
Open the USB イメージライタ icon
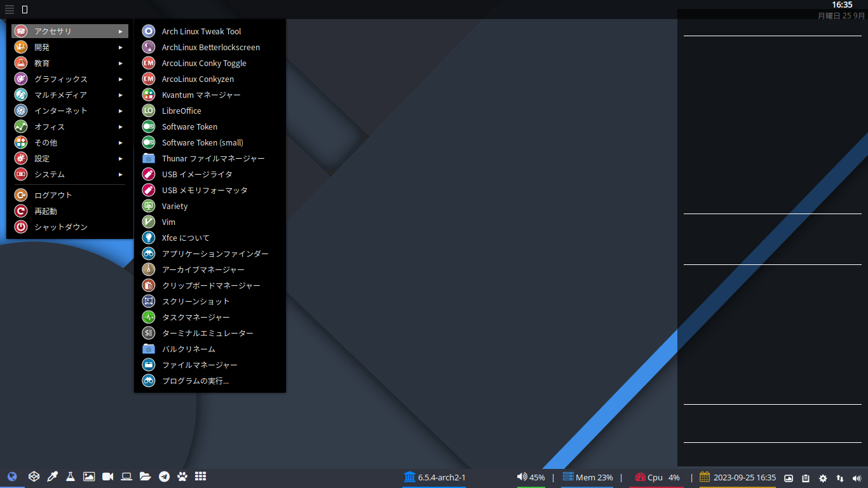149,174
